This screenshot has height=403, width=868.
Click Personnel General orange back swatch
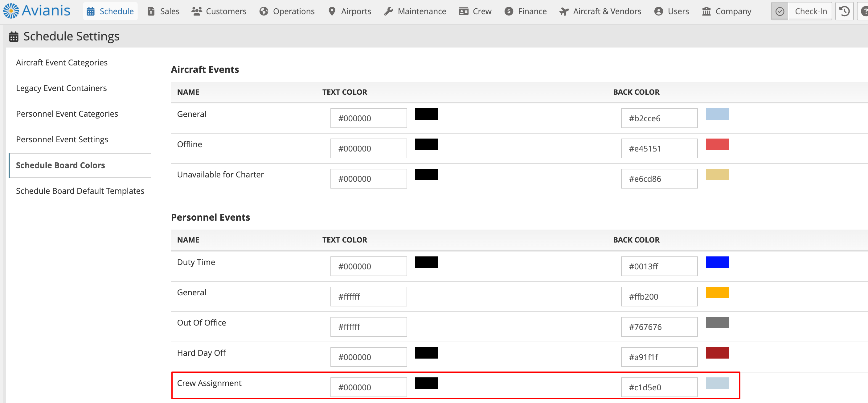coord(717,293)
